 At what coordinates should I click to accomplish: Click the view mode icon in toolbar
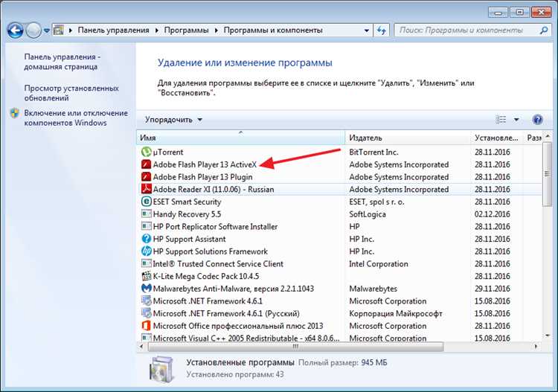click(501, 119)
